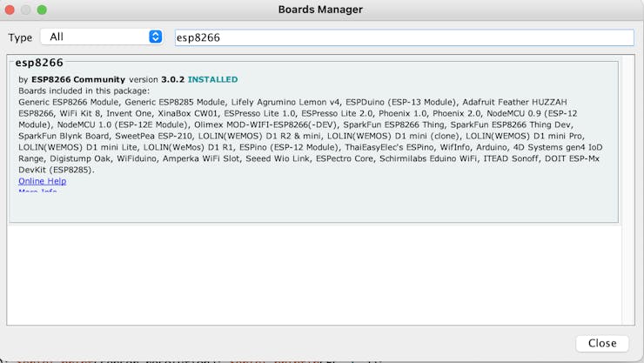644x363 pixels.
Task: Click the INSTALLED status label
Action: click(x=212, y=80)
